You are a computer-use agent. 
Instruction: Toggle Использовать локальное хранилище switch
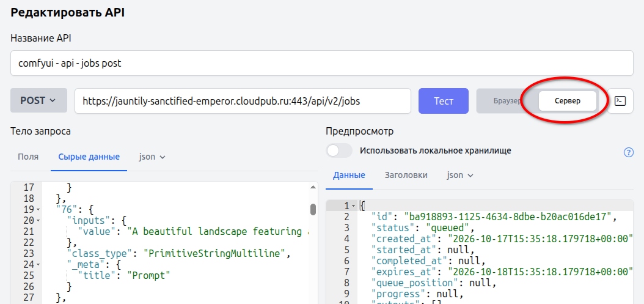[339, 150]
